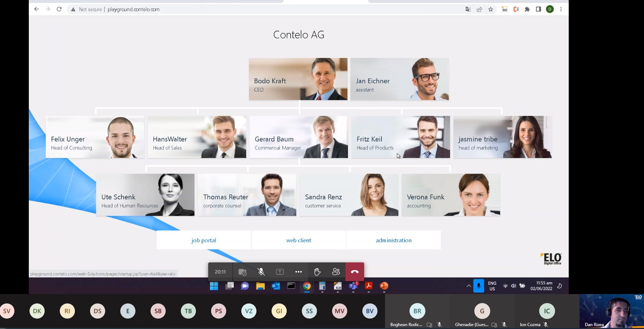Open more actions in the meeting toolbar
This screenshot has width=644, height=329.
[x=298, y=272]
